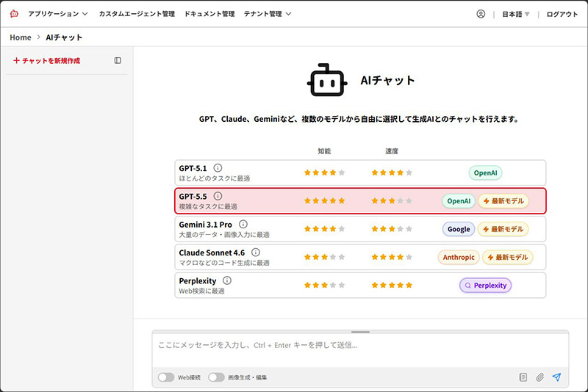This screenshot has width=588, height=392.
Task: Click 最新モデル badge in Claude row
Action: [x=507, y=257]
